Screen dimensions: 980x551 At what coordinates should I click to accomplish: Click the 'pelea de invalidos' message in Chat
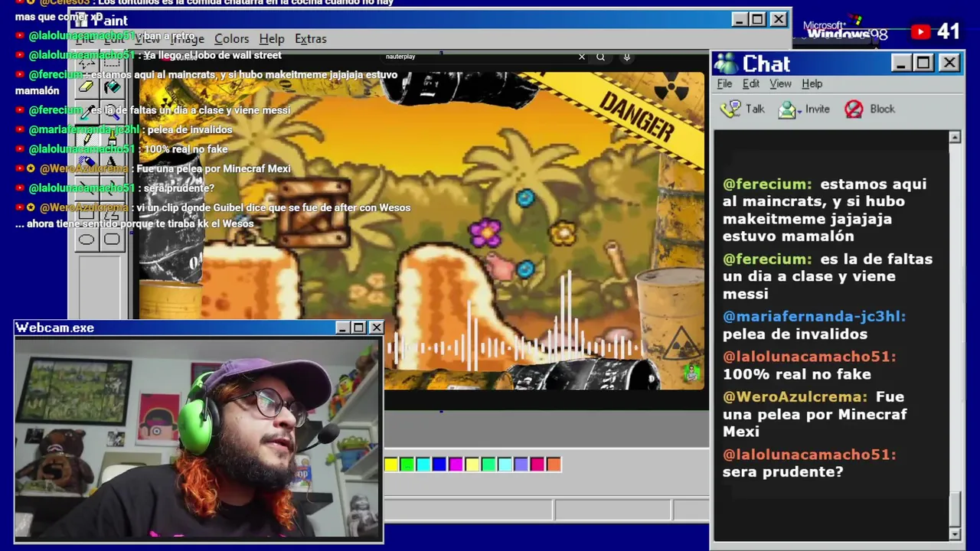(x=795, y=334)
